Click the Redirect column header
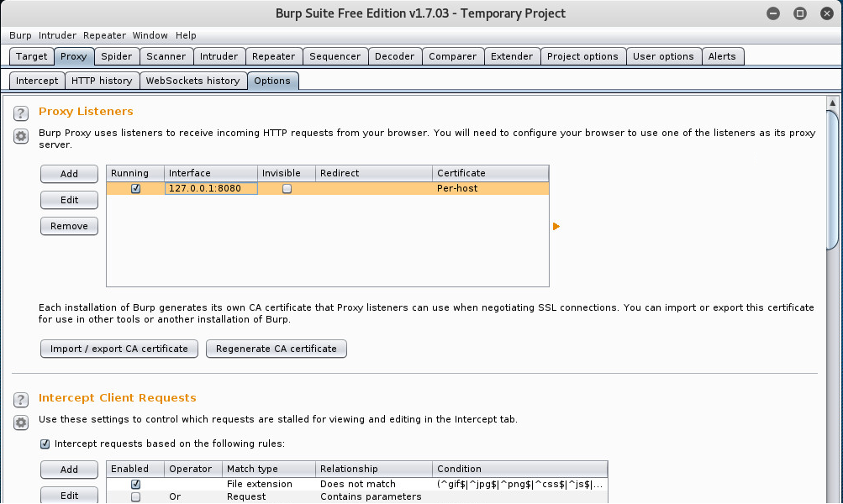Screen dimensions: 843x504 374,173
